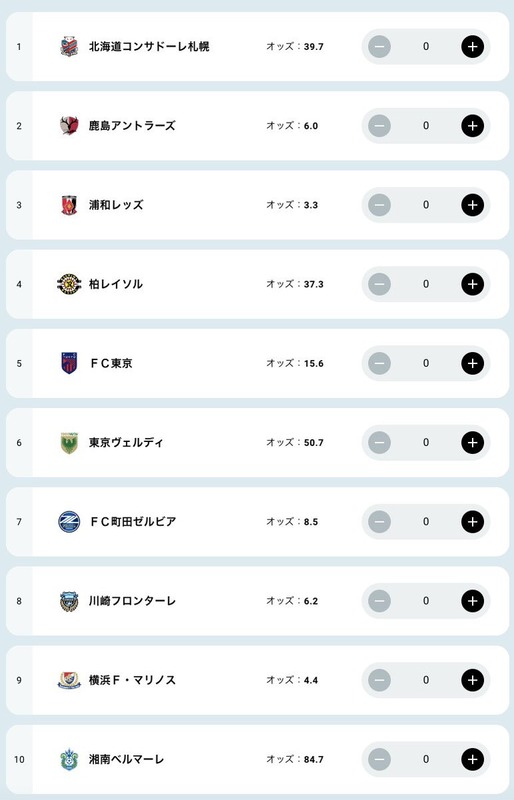
Task: Click the 北海道コンサドーレ札幌 crest icon
Action: [x=69, y=46]
